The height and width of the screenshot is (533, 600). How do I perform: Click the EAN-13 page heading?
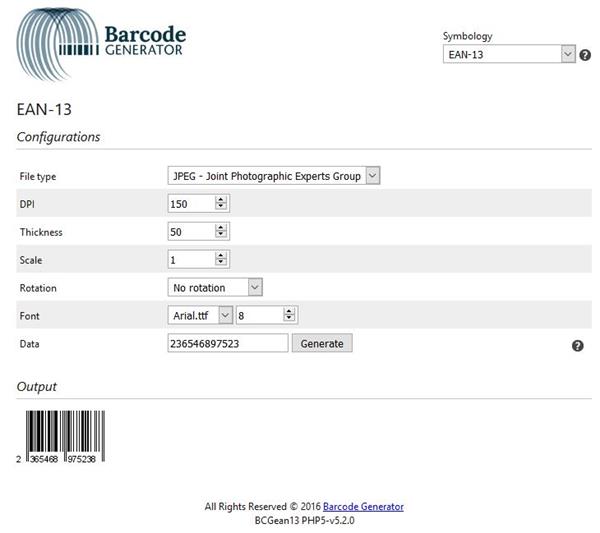pos(44,109)
